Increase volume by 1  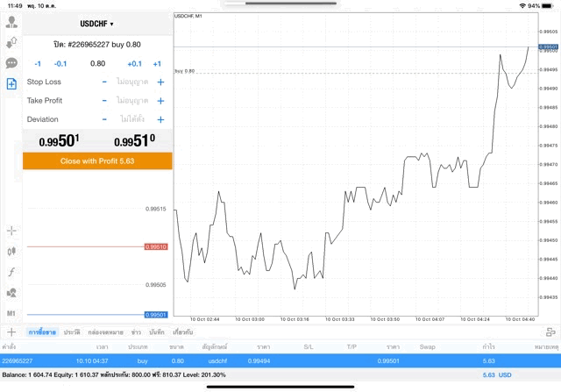[157, 64]
